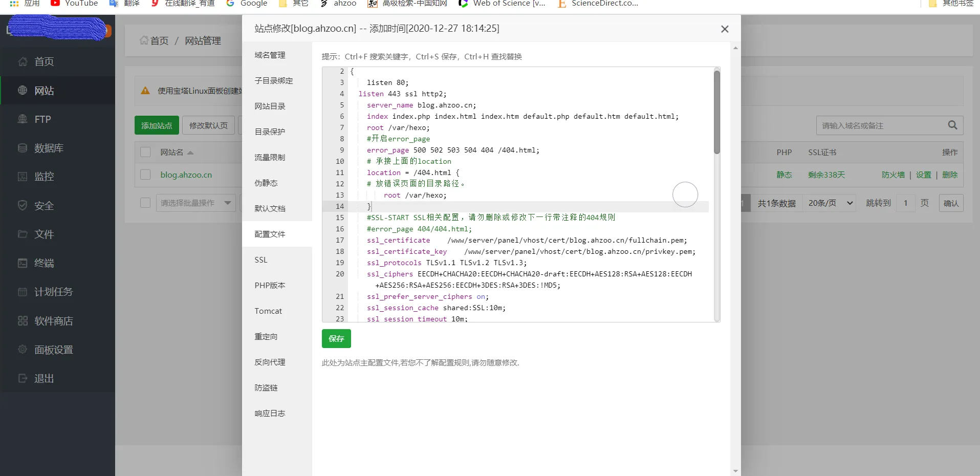Click the code editor vertical scrollbar
980x476 pixels.
[x=716, y=113]
